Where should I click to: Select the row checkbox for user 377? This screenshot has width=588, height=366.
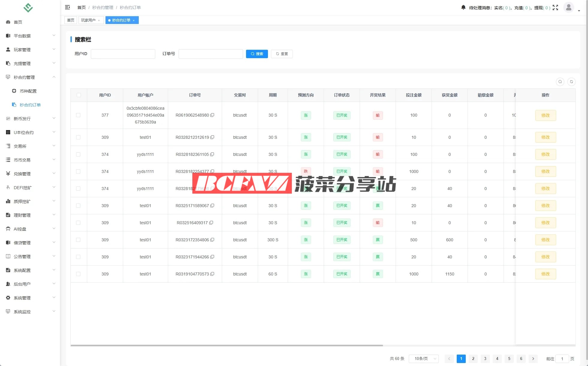click(78, 115)
